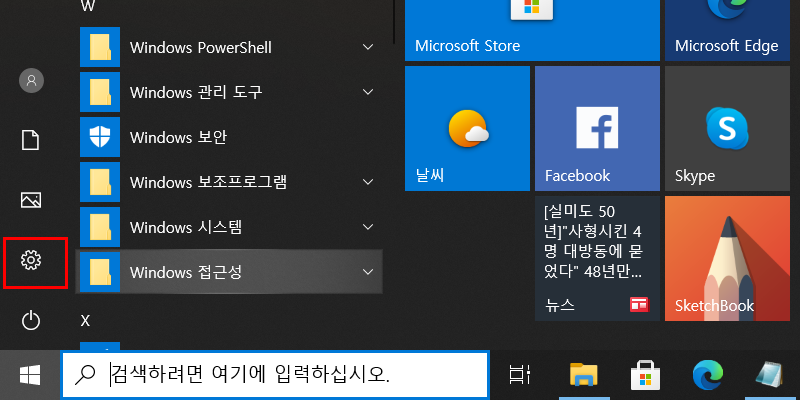Select the Windows 보조프로그램 entry
The height and width of the screenshot is (400, 800).
(x=229, y=182)
